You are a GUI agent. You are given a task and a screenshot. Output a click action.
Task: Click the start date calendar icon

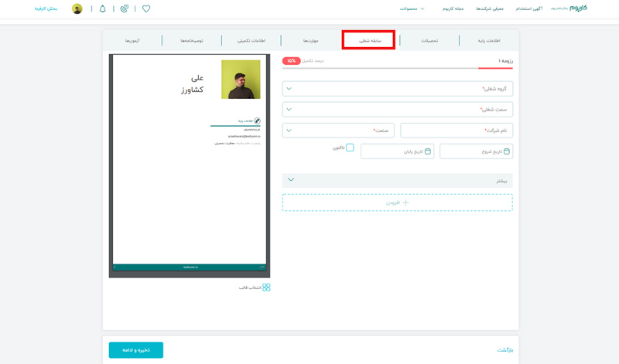pos(507,151)
